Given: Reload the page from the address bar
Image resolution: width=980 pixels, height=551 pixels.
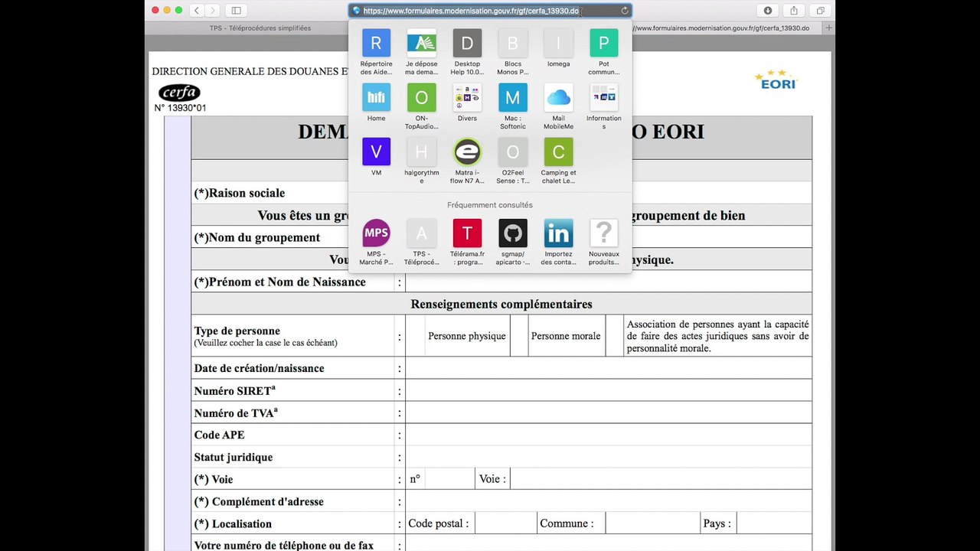Looking at the screenshot, I should click(x=625, y=11).
